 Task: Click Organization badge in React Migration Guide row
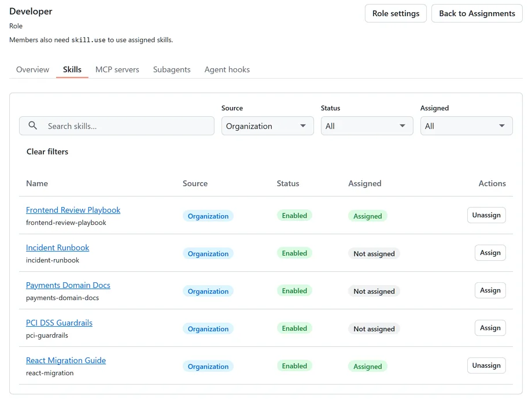point(208,367)
